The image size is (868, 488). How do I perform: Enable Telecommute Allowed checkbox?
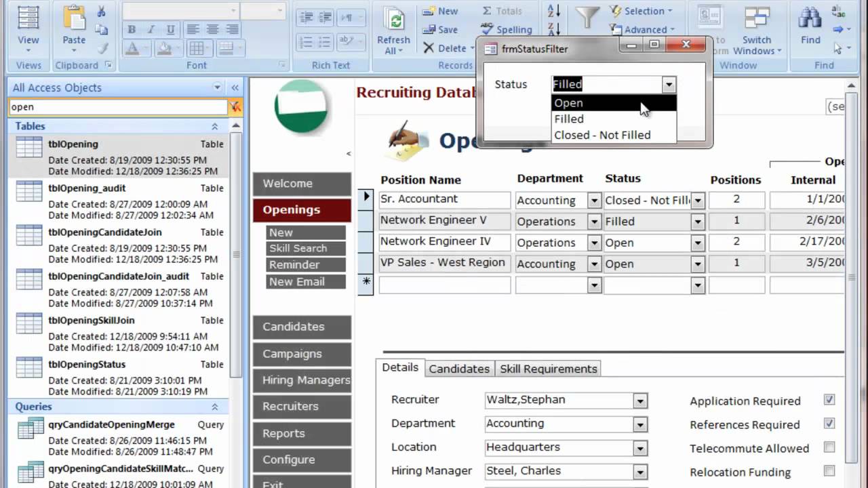pyautogui.click(x=829, y=447)
